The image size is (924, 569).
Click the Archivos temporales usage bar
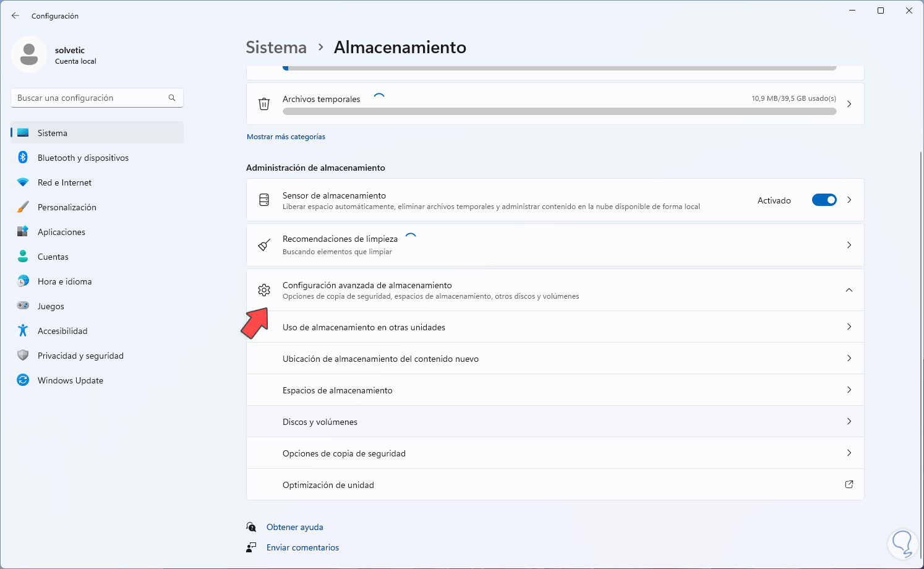559,111
